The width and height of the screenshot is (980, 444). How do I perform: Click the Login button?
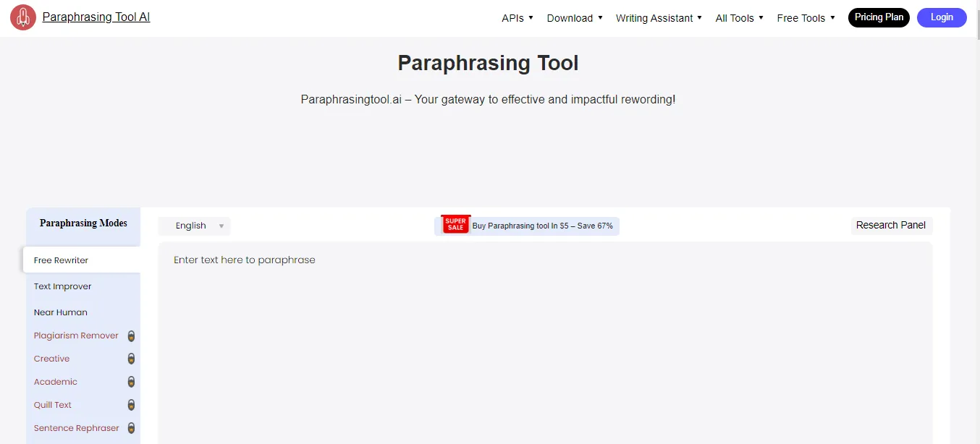point(942,17)
